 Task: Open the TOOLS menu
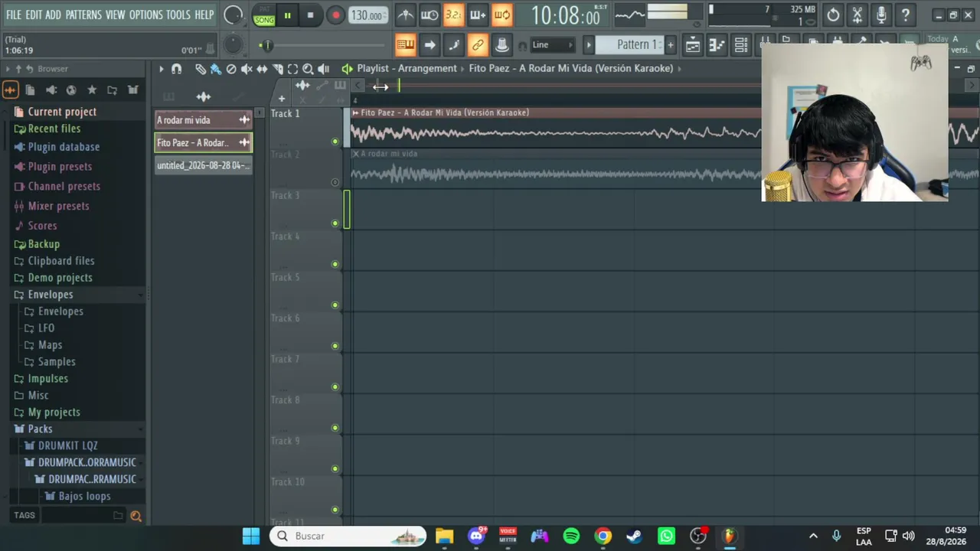(x=178, y=15)
